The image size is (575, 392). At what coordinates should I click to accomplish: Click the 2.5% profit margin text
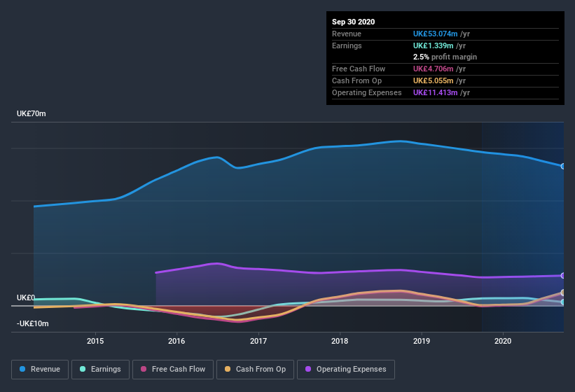(445, 57)
